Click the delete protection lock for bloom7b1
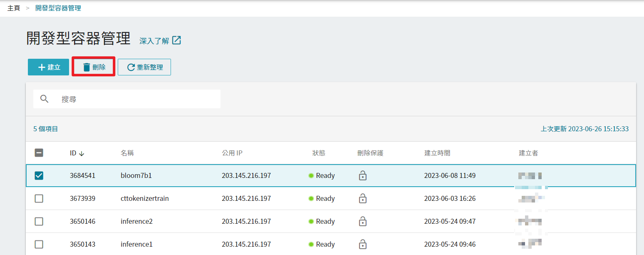 pyautogui.click(x=363, y=176)
